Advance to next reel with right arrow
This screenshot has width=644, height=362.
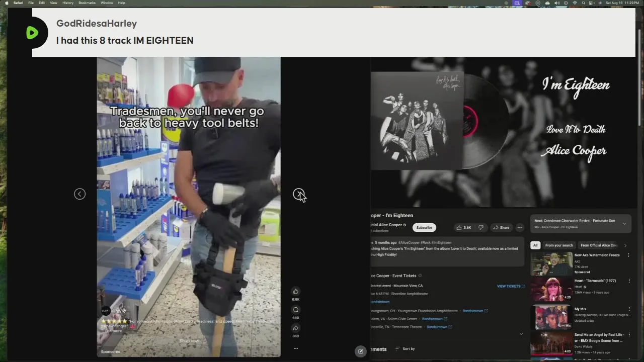click(299, 194)
